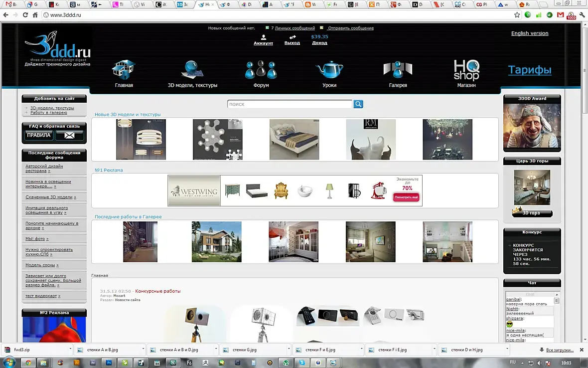Screen dimensions: 588x368
Task: Open the Галерея navigation icon
Action: pyautogui.click(x=398, y=70)
